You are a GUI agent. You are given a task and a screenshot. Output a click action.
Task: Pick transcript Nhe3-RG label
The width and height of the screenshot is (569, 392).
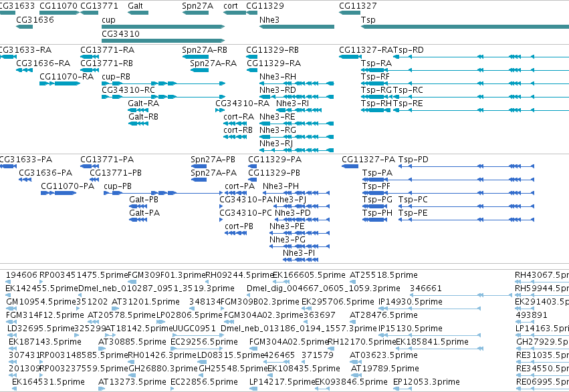click(x=277, y=130)
